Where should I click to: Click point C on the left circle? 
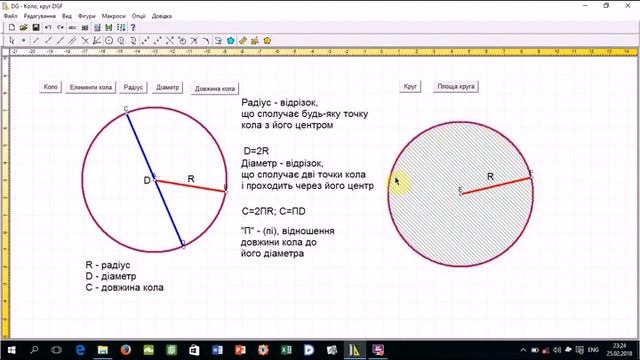click(x=127, y=114)
